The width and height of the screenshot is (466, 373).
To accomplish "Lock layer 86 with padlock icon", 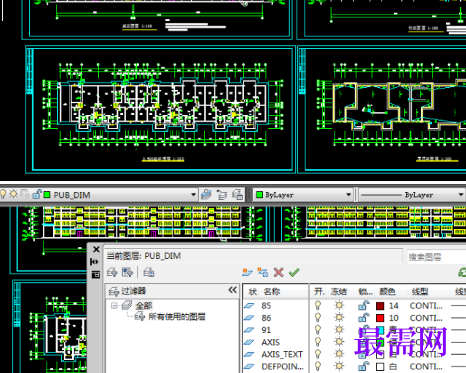I will click(363, 318).
